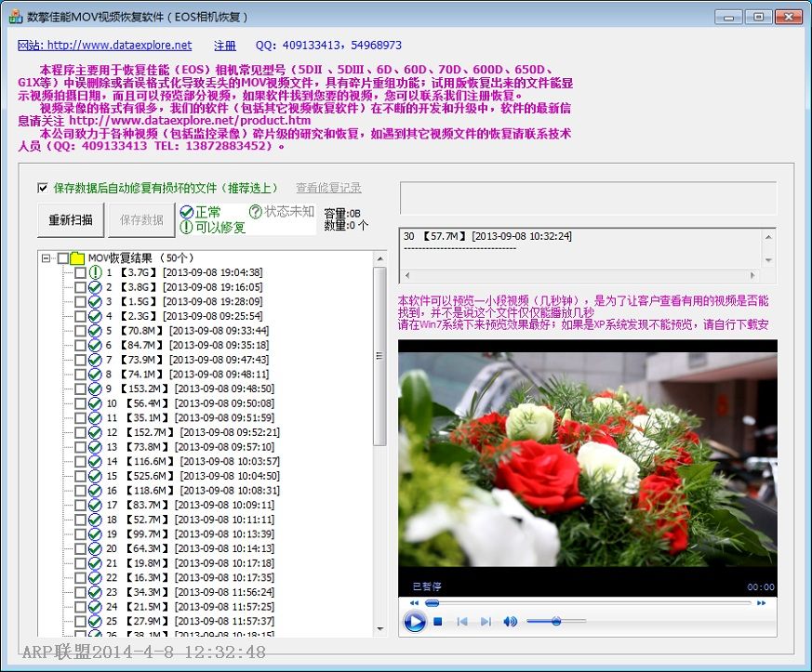Click the yellow folder icon for MOV恢复结果
The image size is (812, 672).
point(78,258)
